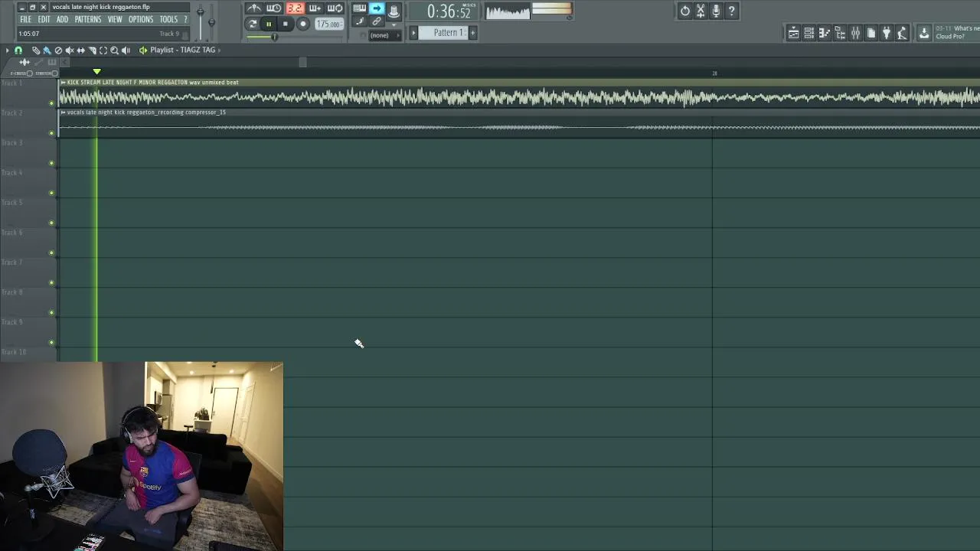Open the VIEW menu
The height and width of the screenshot is (551, 980).
[115, 19]
